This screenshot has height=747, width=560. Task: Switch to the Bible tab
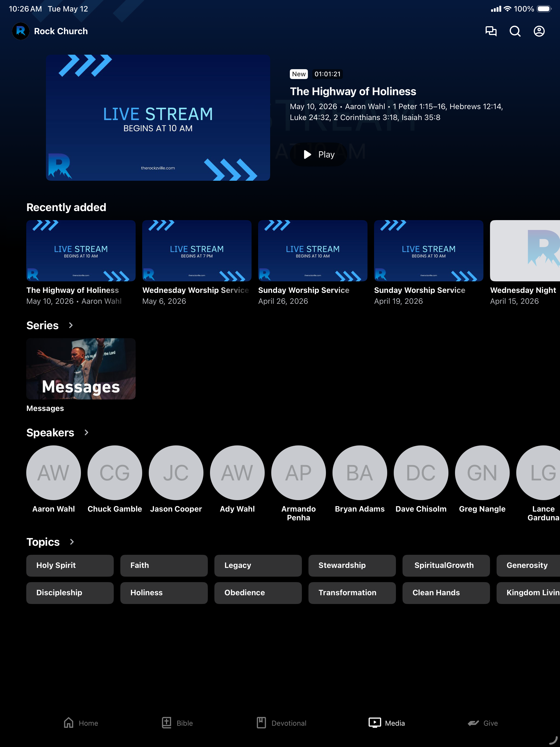click(x=177, y=723)
